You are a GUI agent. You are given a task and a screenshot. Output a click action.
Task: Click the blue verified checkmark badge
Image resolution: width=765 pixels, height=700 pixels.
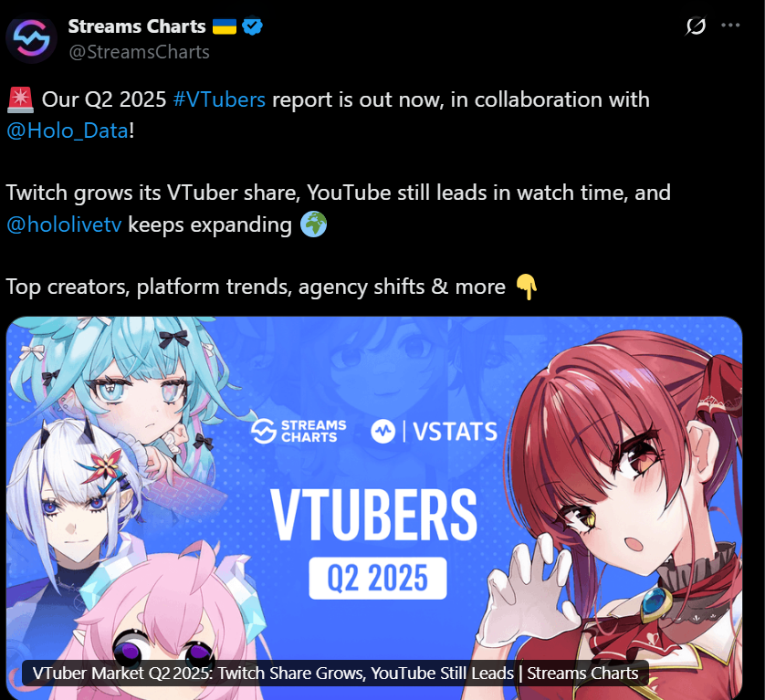252,26
